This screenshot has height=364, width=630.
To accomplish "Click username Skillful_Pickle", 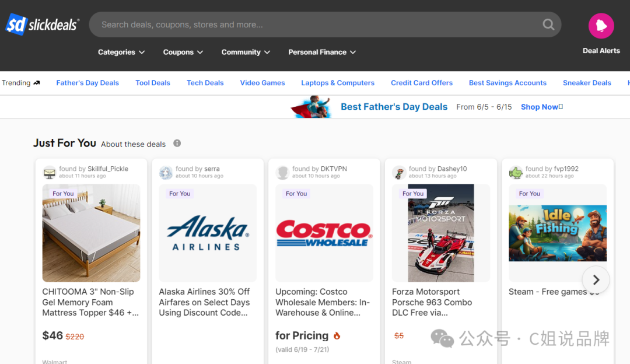I will pyautogui.click(x=108, y=169).
